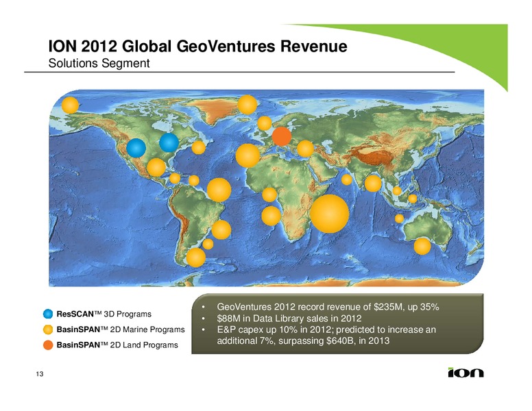
Task: Click the yellow bubble near southern Australia
Action: coord(422,246)
